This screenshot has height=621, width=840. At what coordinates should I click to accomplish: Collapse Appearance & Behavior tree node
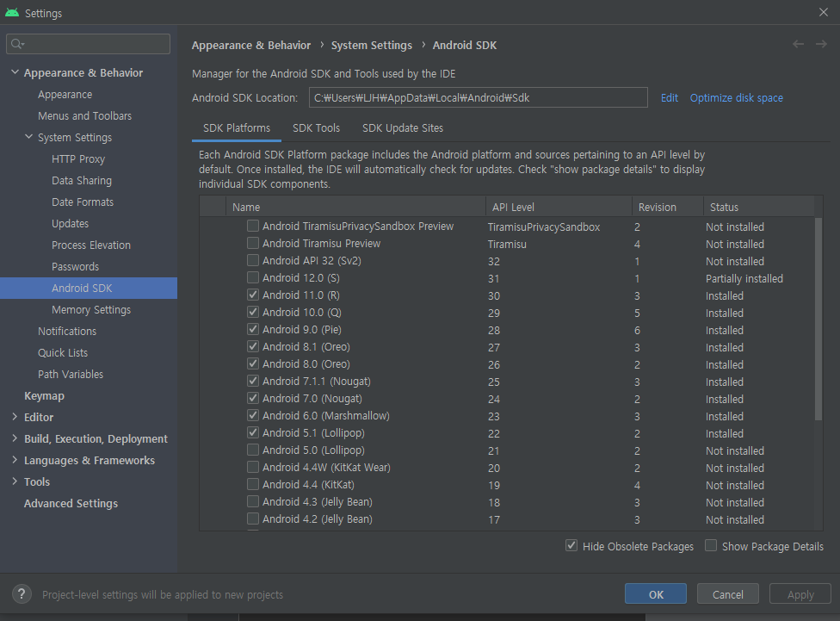tap(15, 71)
